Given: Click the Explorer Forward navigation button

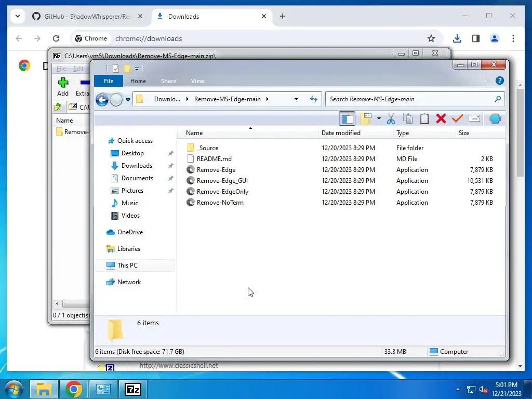Looking at the screenshot, I should click(116, 99).
